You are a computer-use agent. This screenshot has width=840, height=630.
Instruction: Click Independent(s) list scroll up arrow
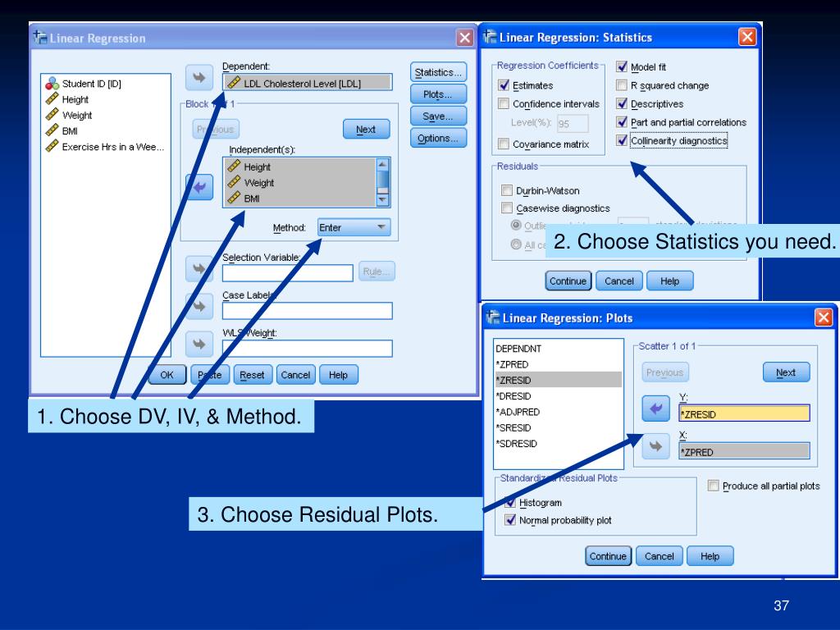[x=382, y=164]
